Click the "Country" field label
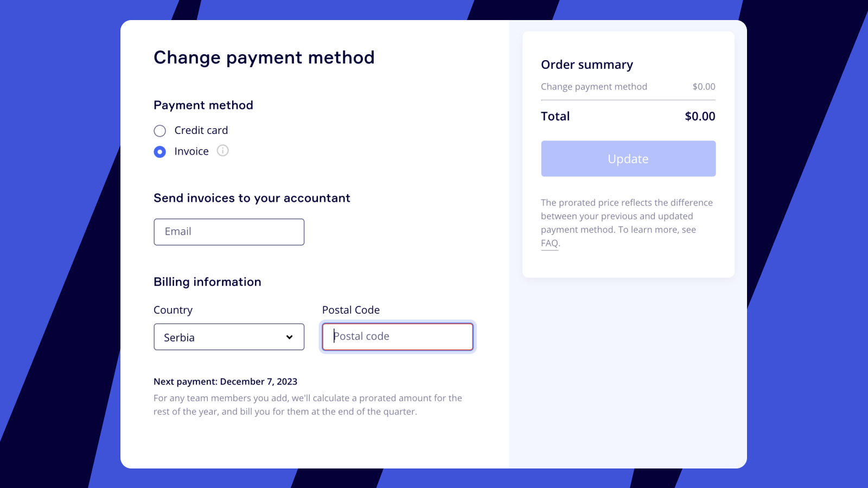This screenshot has height=488, width=868. [x=173, y=310]
